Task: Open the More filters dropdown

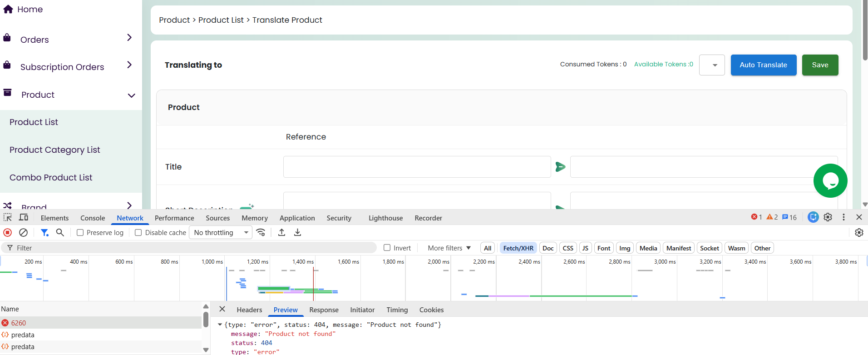Action: 449,248
